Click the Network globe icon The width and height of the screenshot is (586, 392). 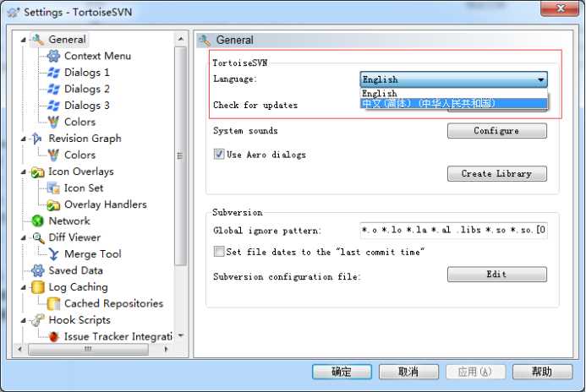37,221
